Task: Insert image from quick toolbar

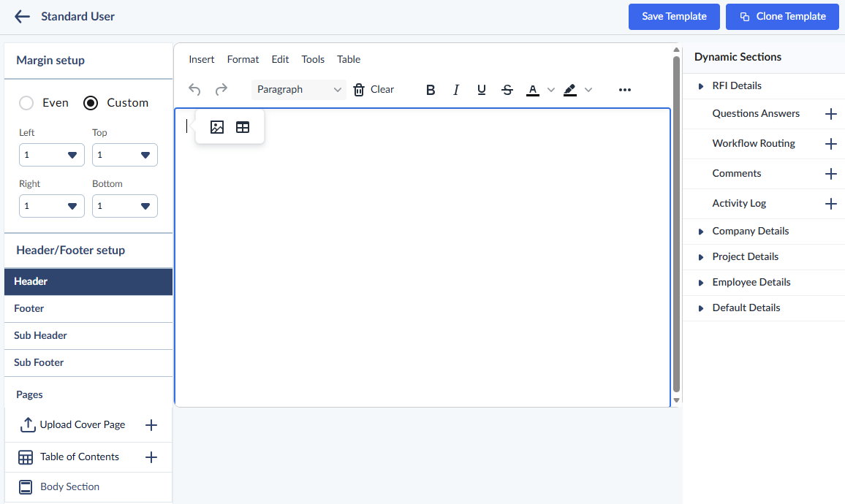Action: coord(217,127)
